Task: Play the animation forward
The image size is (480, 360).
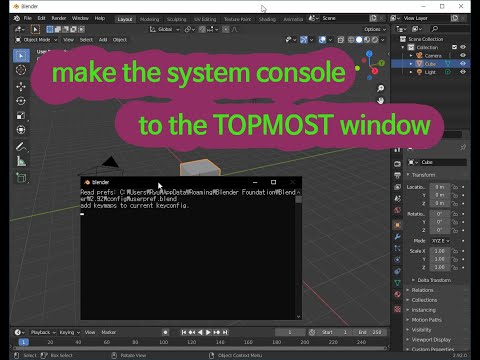Action: tap(208, 332)
